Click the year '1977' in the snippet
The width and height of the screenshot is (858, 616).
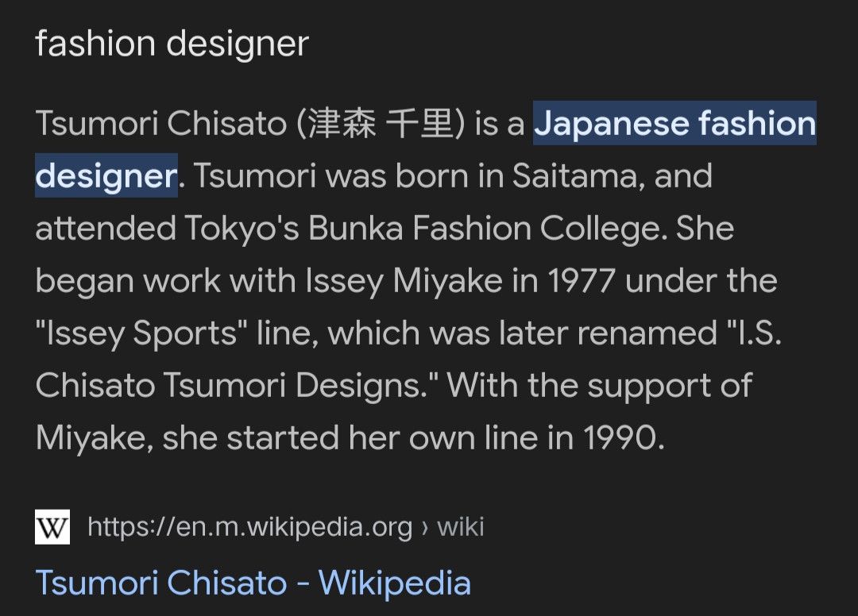tap(581, 281)
